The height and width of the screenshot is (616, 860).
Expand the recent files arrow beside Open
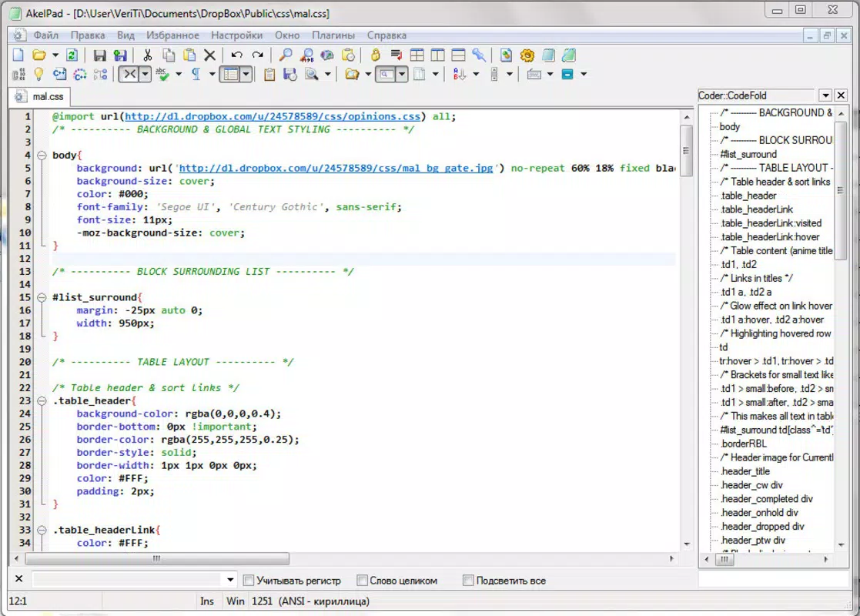click(x=55, y=55)
